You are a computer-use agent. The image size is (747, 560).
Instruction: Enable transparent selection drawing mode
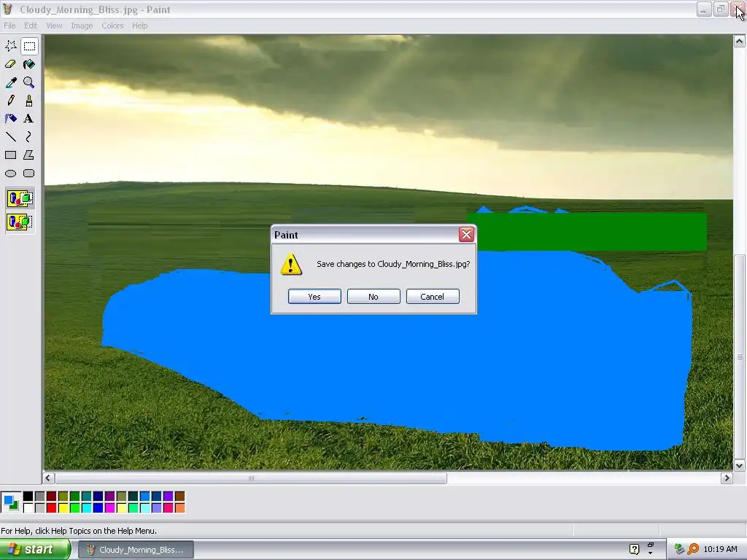[20, 222]
